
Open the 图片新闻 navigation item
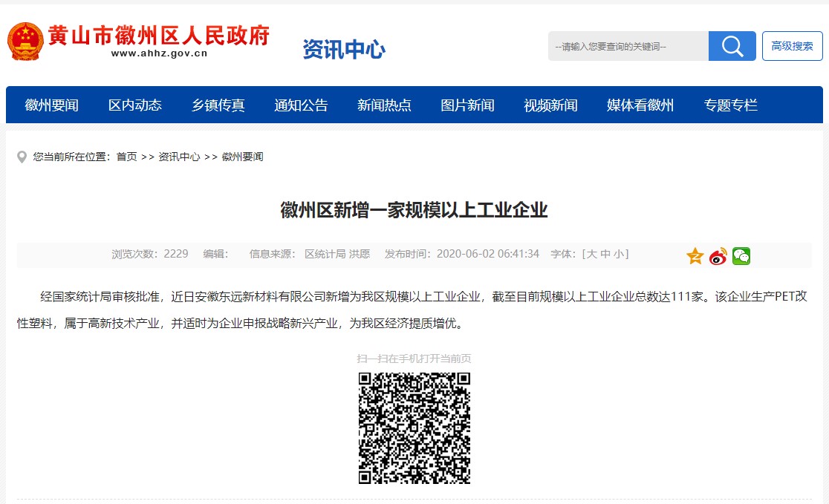467,105
